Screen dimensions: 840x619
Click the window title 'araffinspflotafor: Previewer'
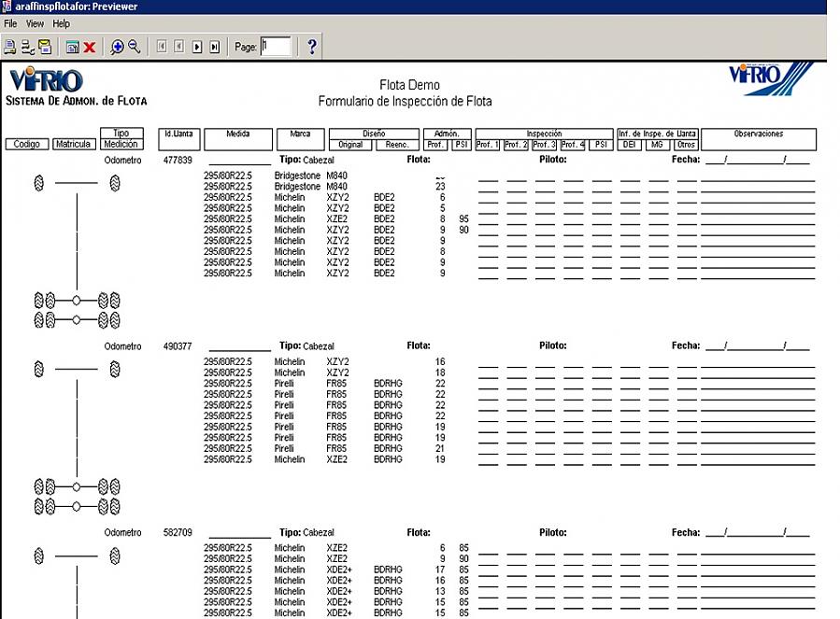[x=76, y=7]
